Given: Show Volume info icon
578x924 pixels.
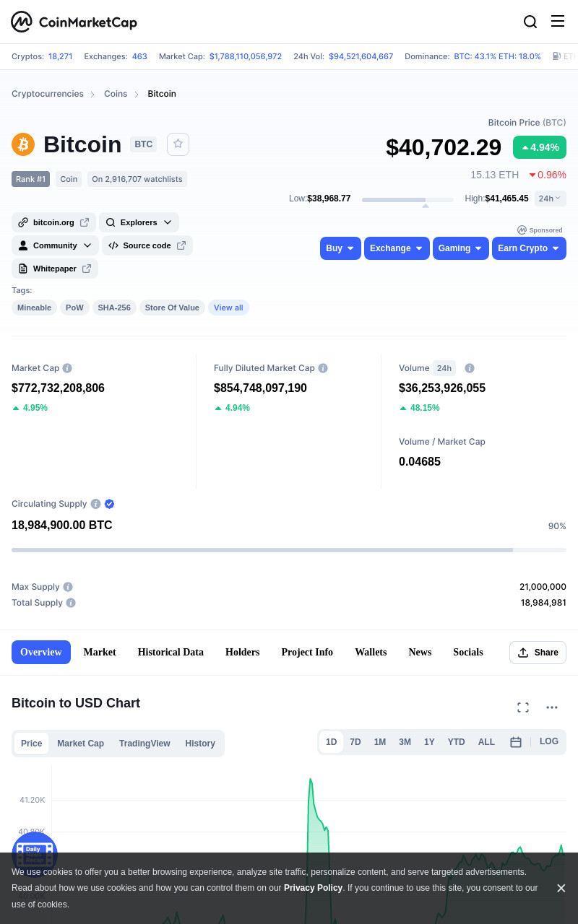Looking at the screenshot, I should (x=470, y=368).
